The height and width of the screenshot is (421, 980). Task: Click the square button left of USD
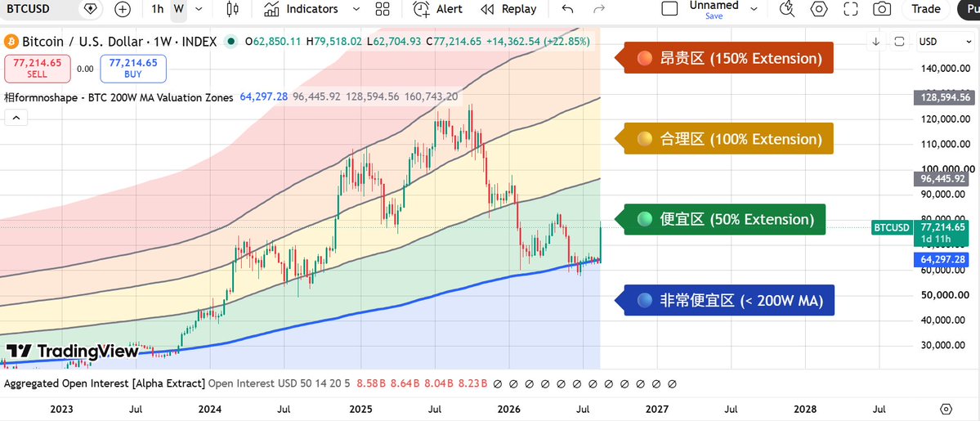(x=899, y=42)
